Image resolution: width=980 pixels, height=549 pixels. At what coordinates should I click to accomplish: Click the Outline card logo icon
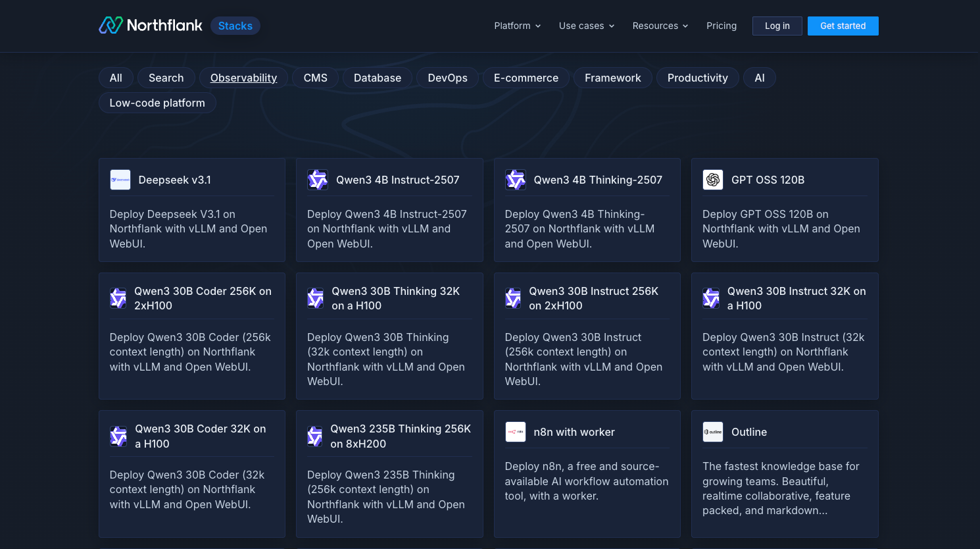[713, 432]
